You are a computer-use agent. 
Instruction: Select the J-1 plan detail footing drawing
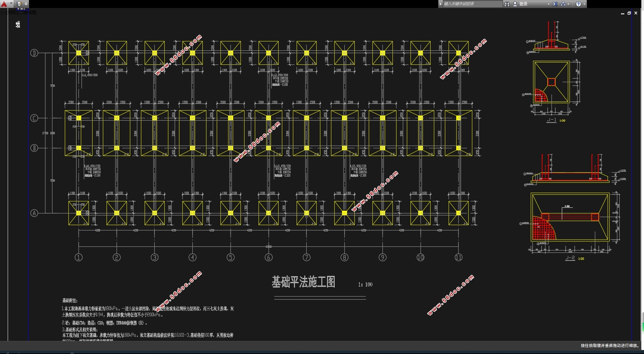coord(551,82)
